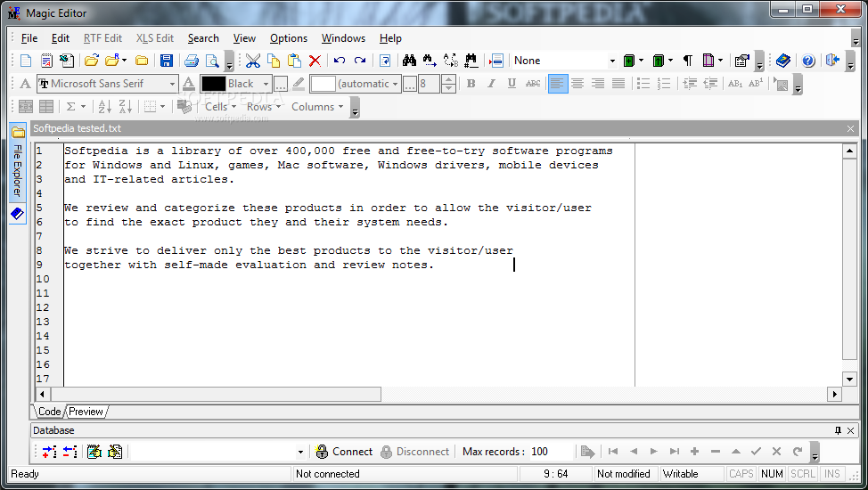The height and width of the screenshot is (490, 868).
Task: Close the Softpedia tested.txt document
Action: pos(850,128)
